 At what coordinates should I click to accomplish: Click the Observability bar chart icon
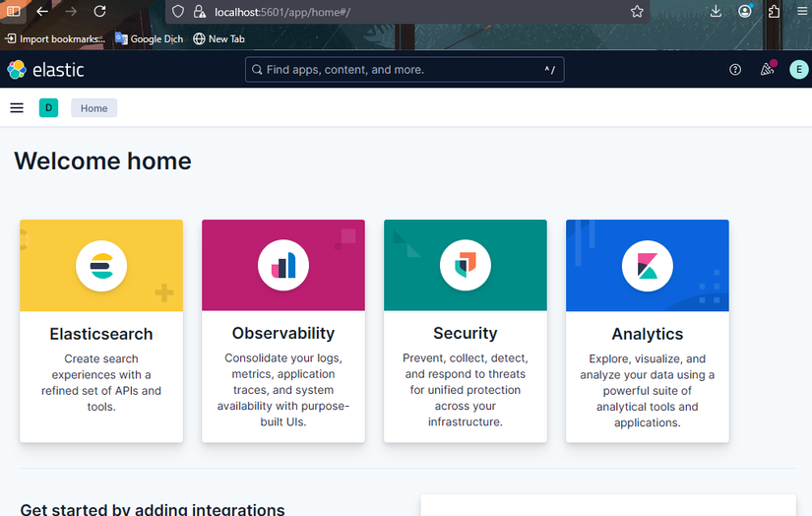(x=283, y=265)
